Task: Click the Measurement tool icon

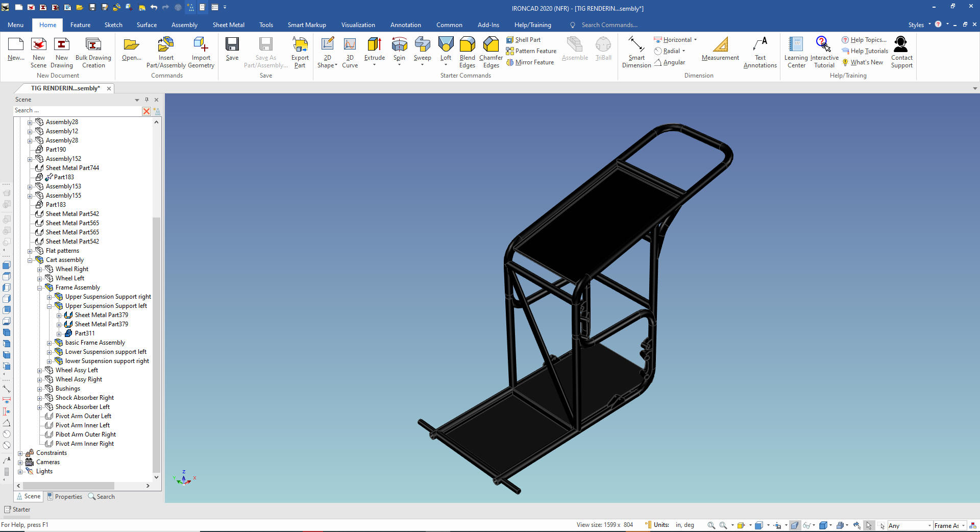Action: point(720,45)
